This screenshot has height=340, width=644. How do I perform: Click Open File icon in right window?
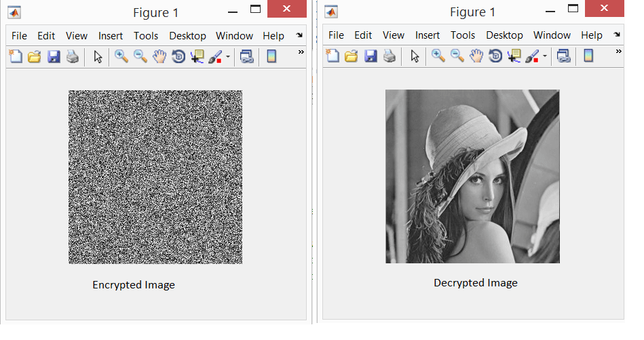point(352,56)
